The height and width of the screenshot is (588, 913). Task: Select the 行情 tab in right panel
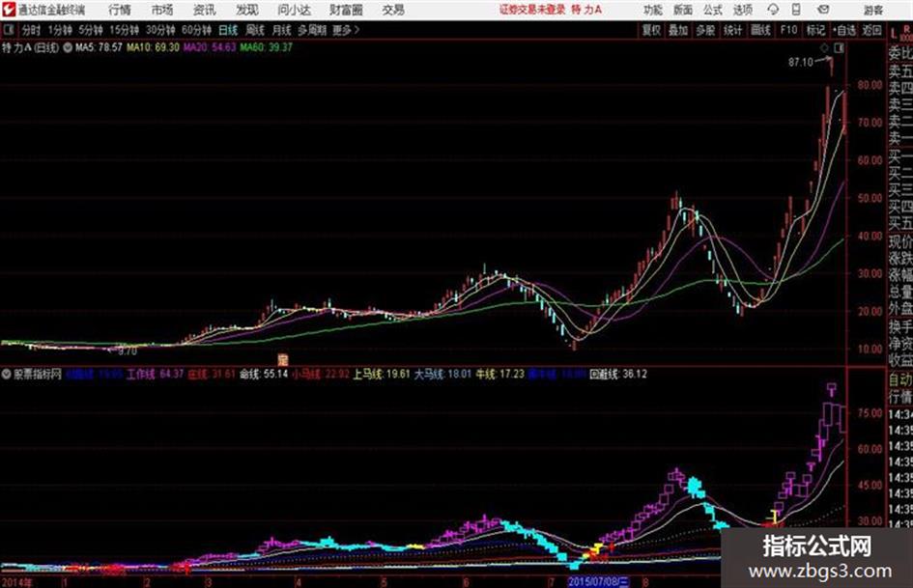[x=900, y=397]
